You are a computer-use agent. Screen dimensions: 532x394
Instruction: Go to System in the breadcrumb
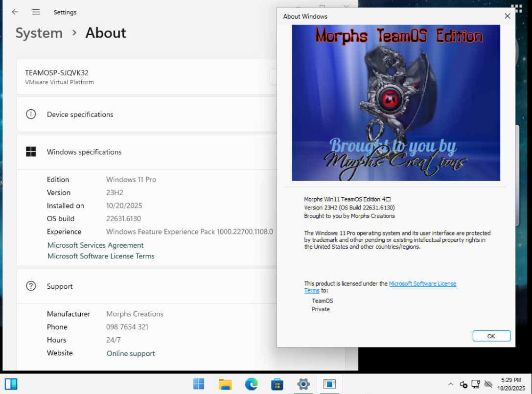[x=39, y=33]
